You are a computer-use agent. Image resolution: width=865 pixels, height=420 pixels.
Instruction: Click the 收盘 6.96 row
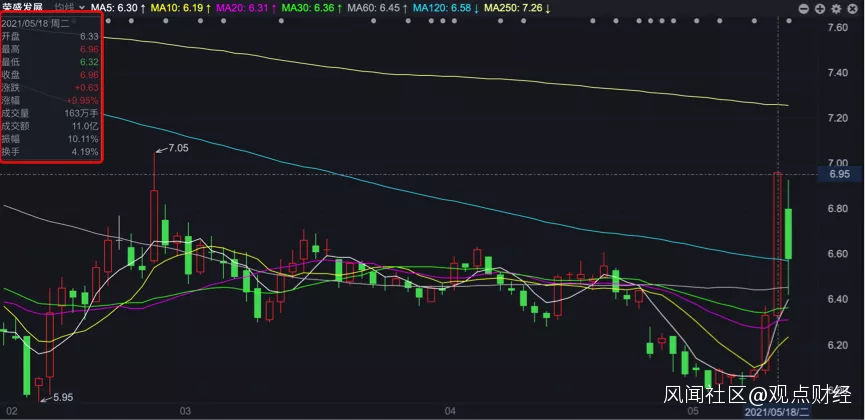[51, 75]
